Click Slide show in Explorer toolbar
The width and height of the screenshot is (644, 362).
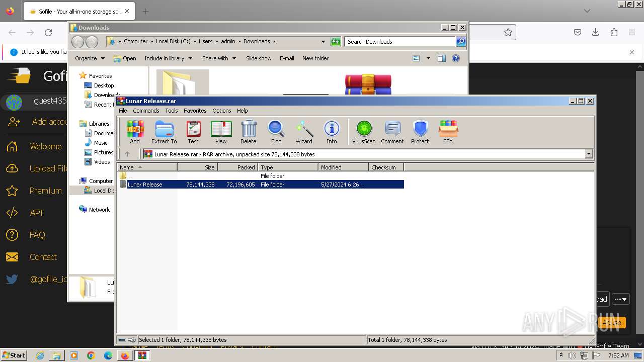coord(259,58)
